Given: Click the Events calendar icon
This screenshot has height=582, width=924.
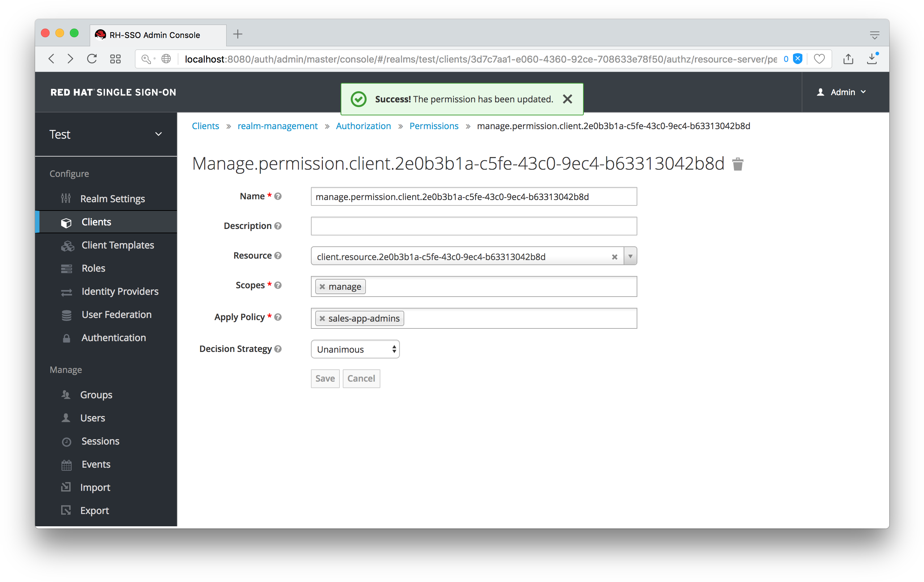Looking at the screenshot, I should [66, 464].
